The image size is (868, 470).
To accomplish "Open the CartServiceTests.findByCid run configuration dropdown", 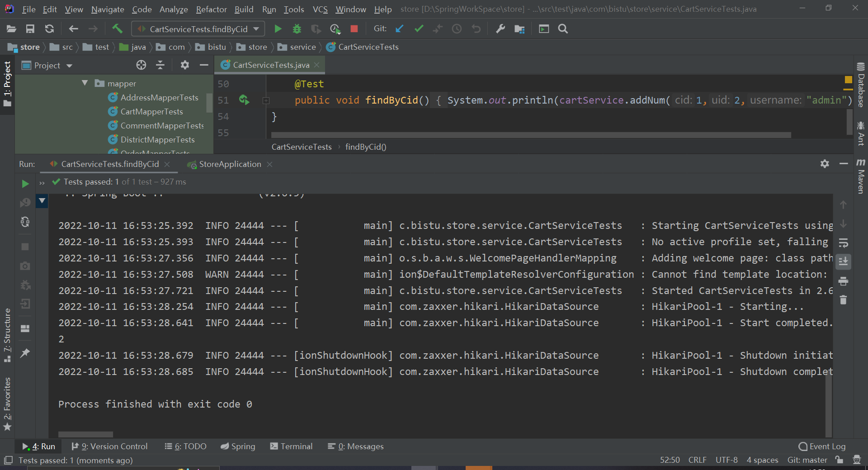I will click(198, 29).
